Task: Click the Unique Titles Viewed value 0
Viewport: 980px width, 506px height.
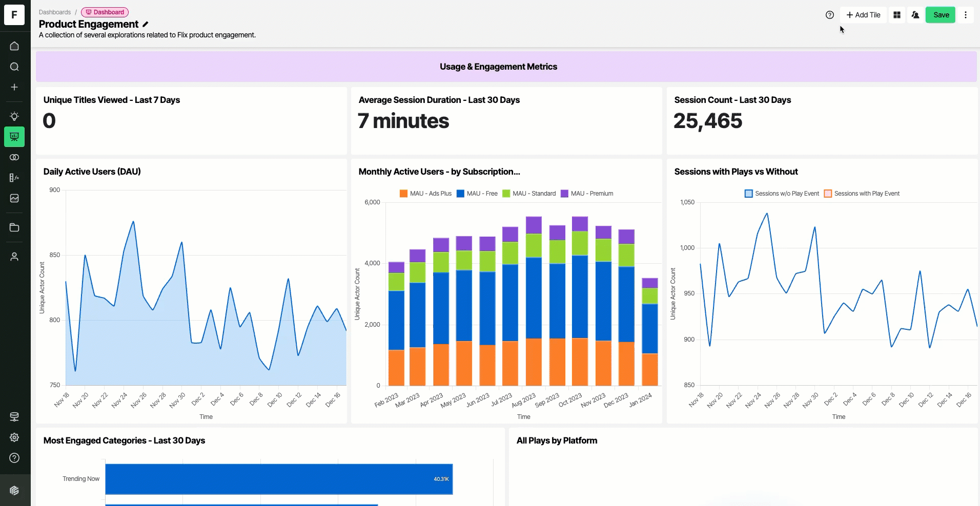Action: (49, 121)
